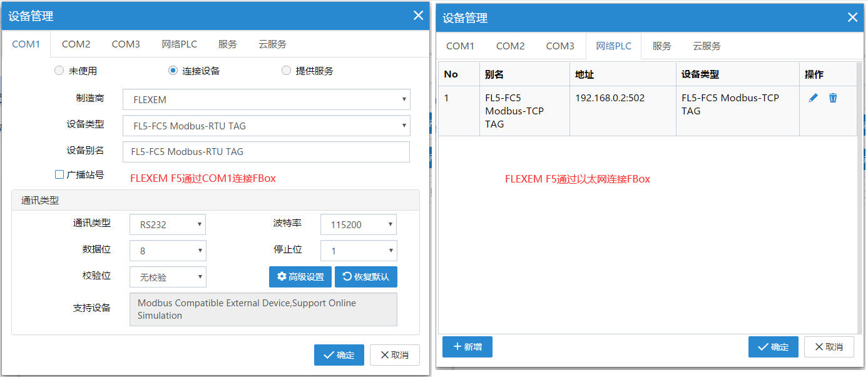
Task: Click the 设备别名 text field
Action: (x=266, y=152)
